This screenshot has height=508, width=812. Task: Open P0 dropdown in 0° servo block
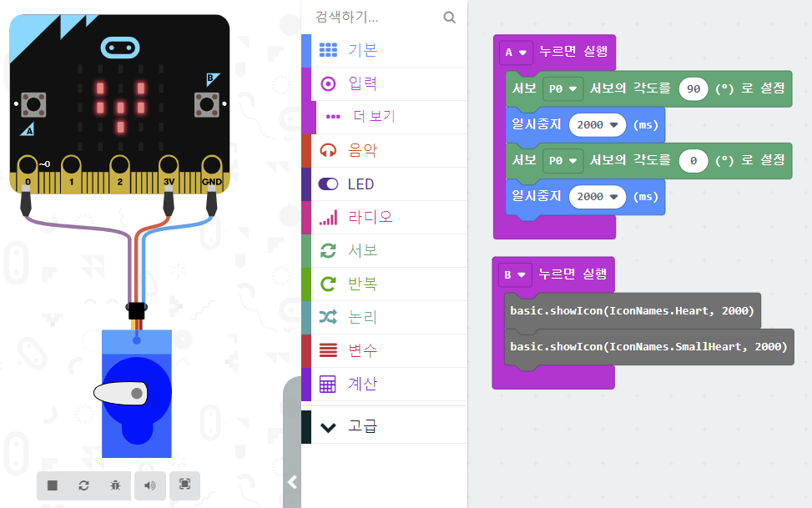tap(563, 160)
